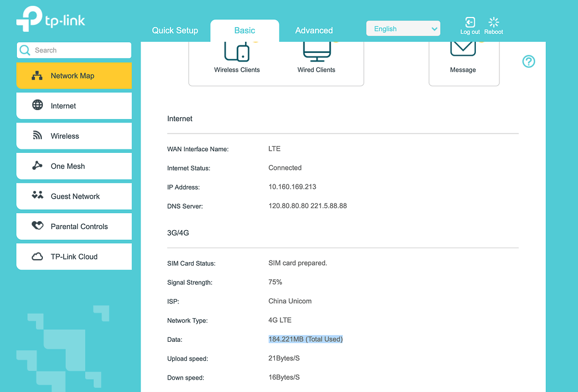
Task: Click inside the Search field
Action: (74, 50)
